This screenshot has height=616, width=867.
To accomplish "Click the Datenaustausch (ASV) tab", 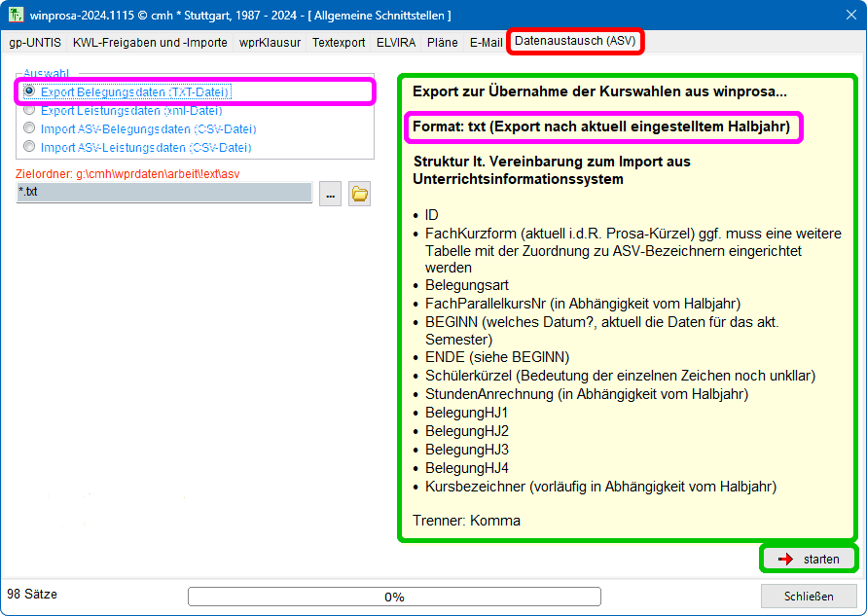I will point(574,42).
